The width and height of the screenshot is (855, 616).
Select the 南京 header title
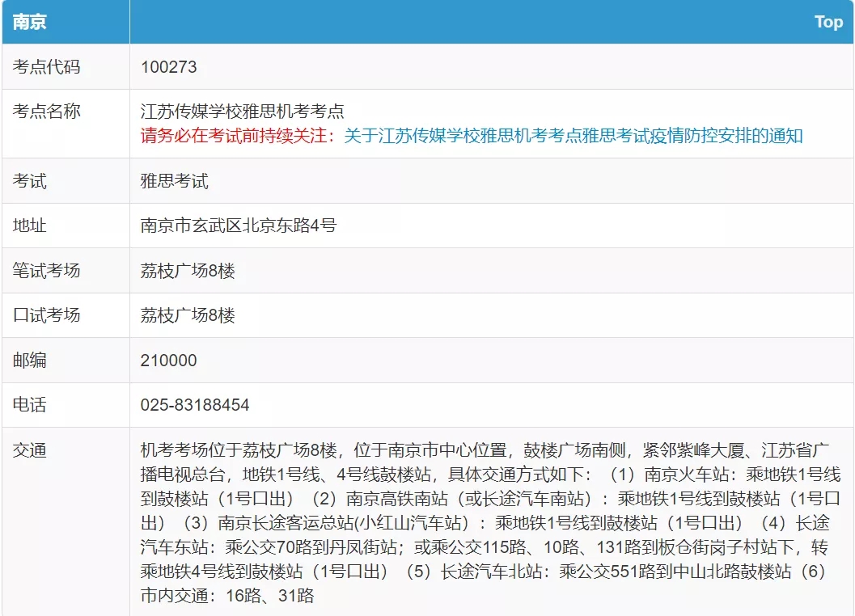29,22
